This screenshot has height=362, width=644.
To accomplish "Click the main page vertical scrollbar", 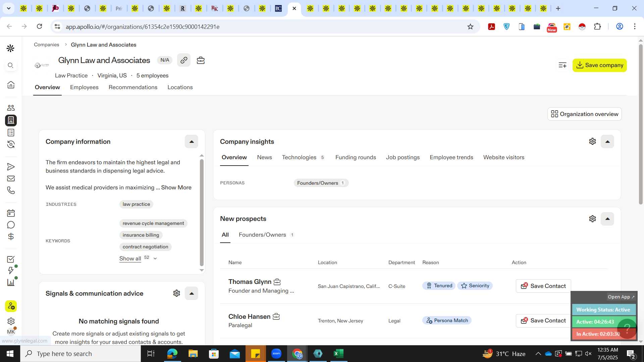I will click(640, 124).
